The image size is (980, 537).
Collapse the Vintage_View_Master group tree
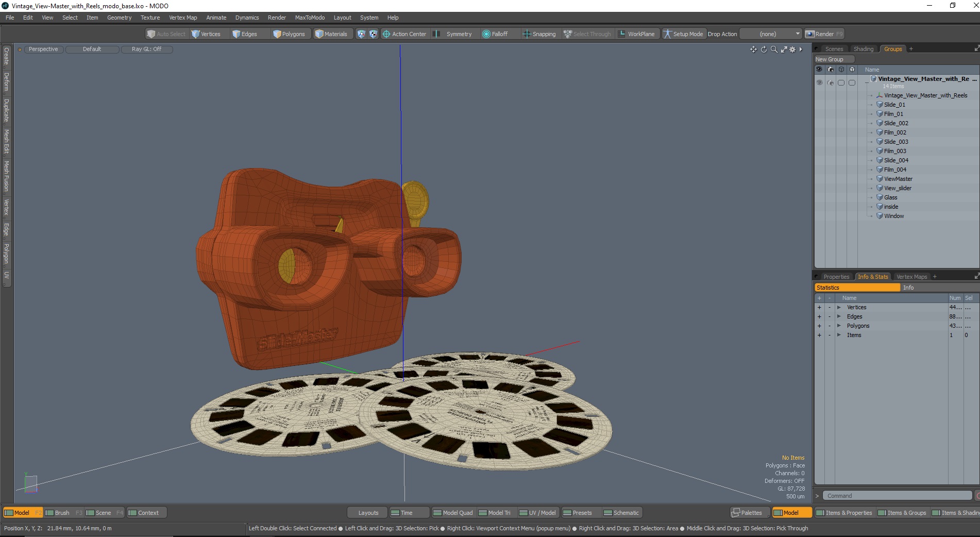867,82
